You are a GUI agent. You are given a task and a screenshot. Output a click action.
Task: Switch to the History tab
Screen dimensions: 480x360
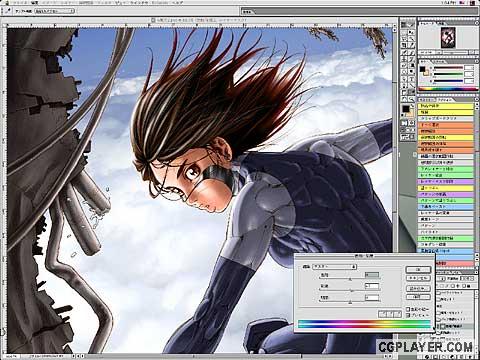pos(427,100)
